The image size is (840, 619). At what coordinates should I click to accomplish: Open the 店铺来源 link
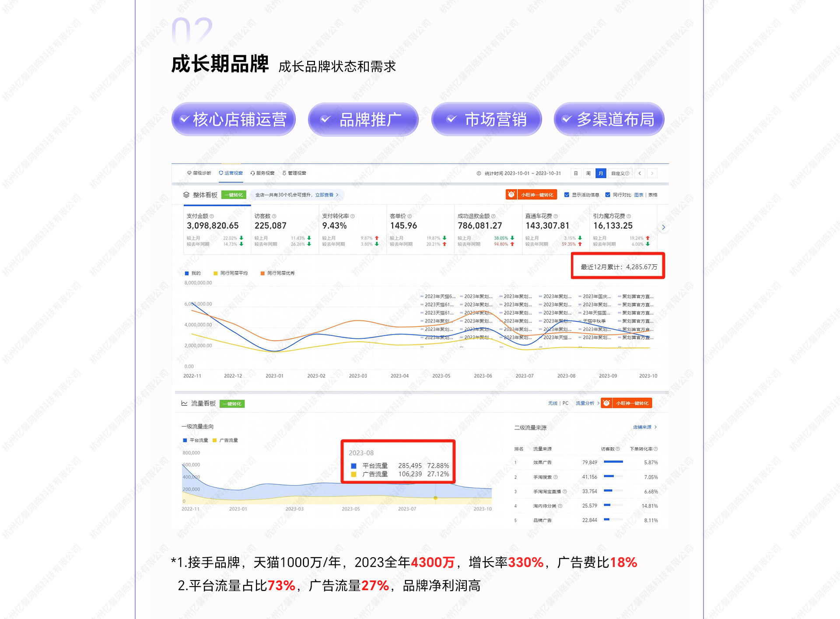642,427
